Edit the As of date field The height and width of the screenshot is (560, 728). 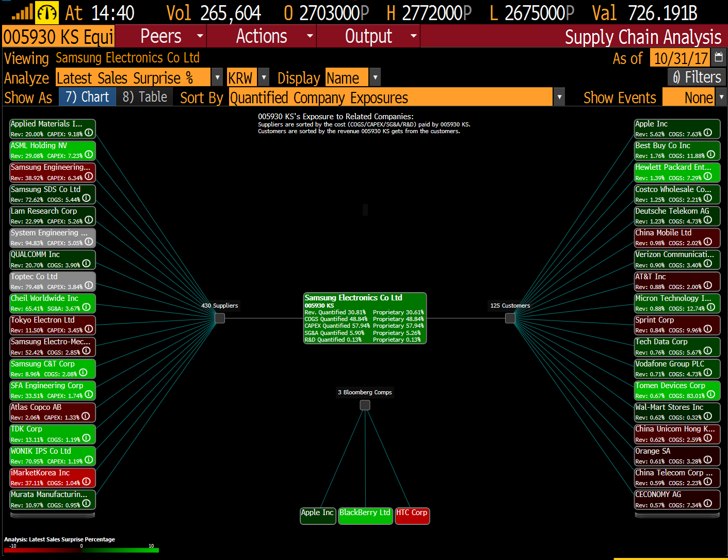(x=681, y=58)
